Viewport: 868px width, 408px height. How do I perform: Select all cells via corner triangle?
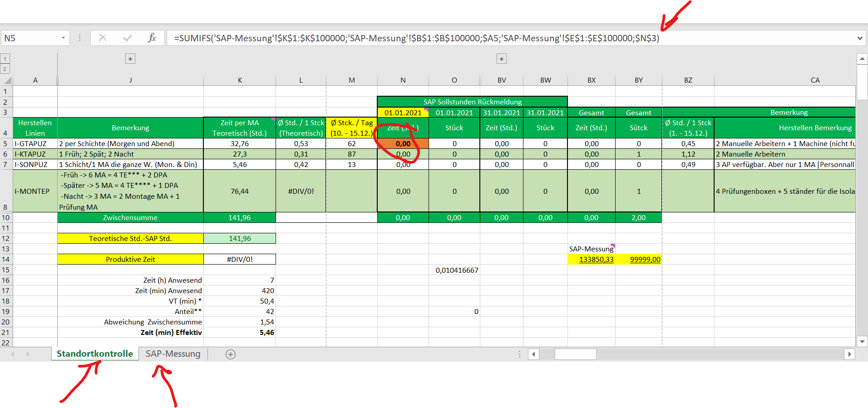7,80
